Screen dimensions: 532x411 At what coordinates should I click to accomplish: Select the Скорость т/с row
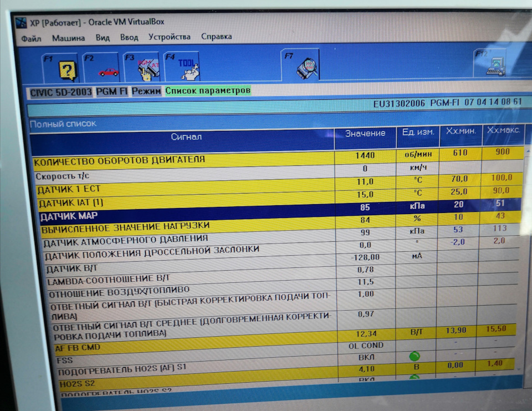279,171
